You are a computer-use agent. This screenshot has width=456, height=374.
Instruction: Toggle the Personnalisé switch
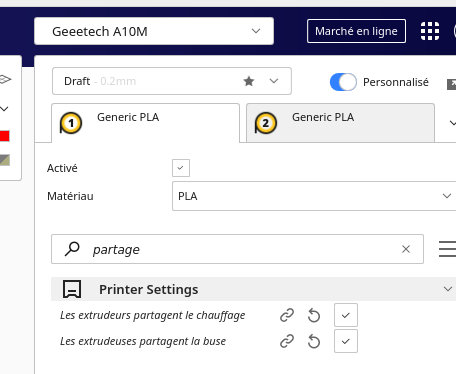tap(343, 82)
